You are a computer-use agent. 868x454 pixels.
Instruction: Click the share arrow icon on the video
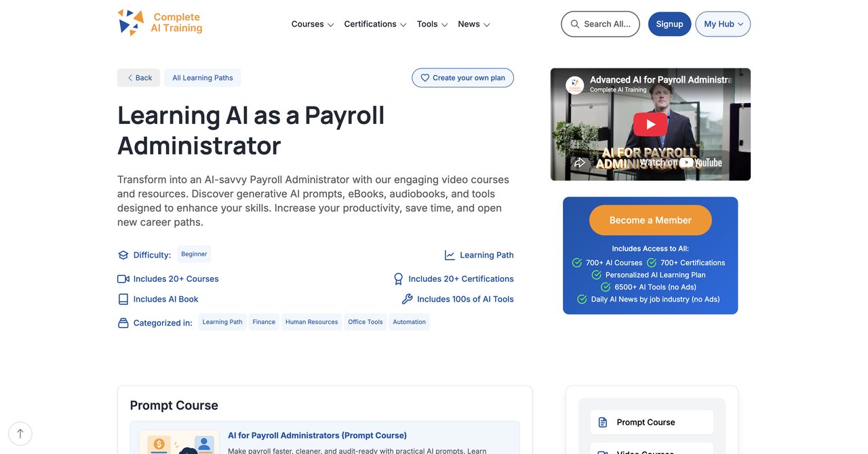[579, 163]
